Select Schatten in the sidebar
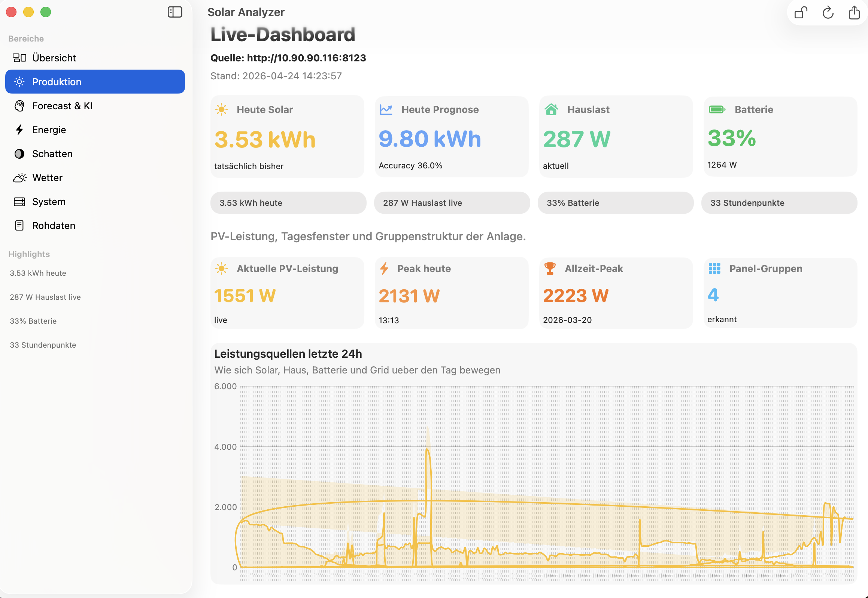Viewport: 868px width, 598px height. click(52, 154)
